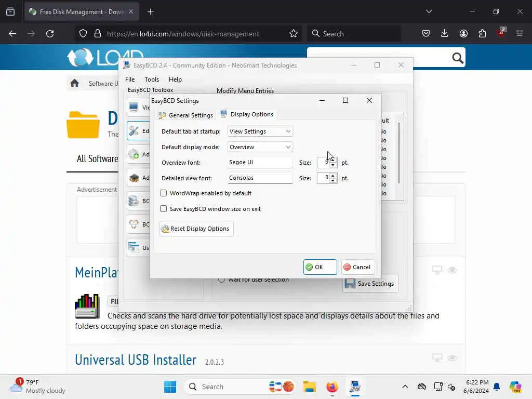Click the Firefox address bar URL
The height and width of the screenshot is (399, 532).
(x=183, y=34)
